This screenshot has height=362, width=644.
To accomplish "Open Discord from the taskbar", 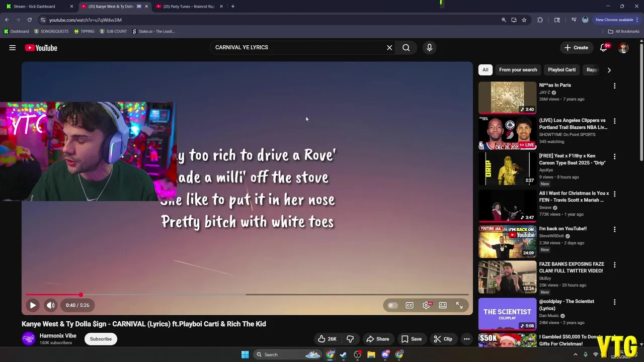I will [385, 354].
